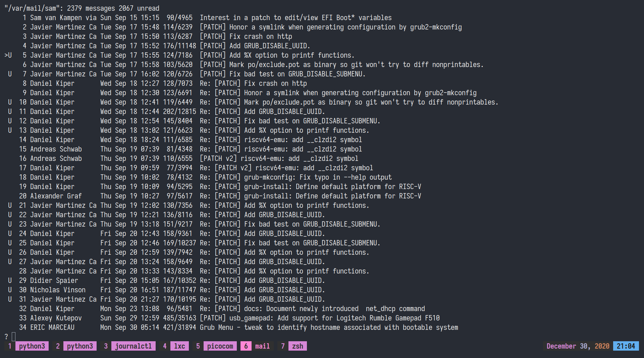Click the mailbox header showing 2379 messages
Image resolution: width=644 pixels, height=358 pixels.
[82, 8]
